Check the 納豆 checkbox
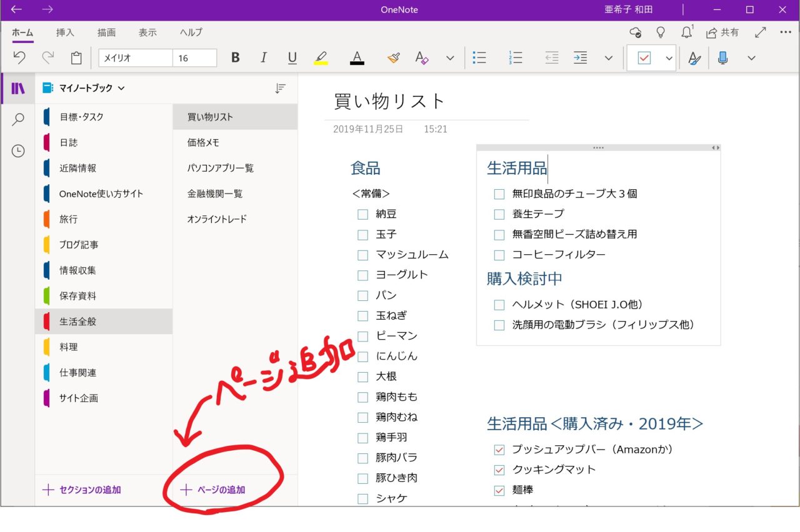The height and width of the screenshot is (532, 800). [x=362, y=214]
